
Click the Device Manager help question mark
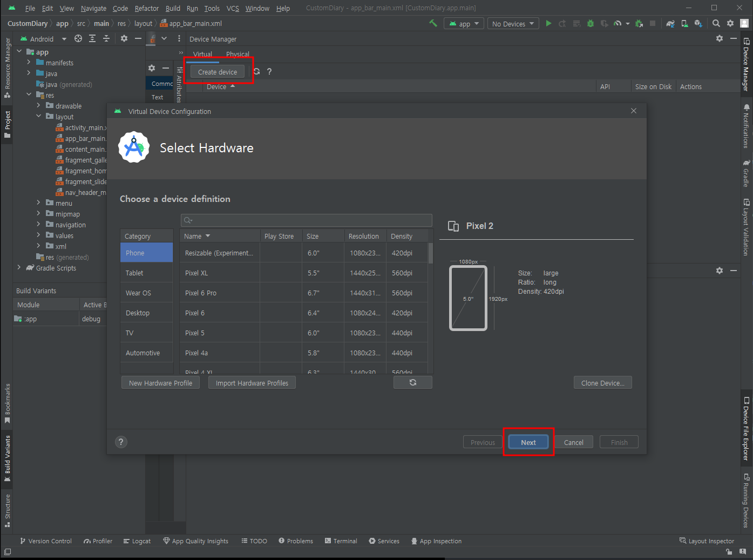[269, 71]
